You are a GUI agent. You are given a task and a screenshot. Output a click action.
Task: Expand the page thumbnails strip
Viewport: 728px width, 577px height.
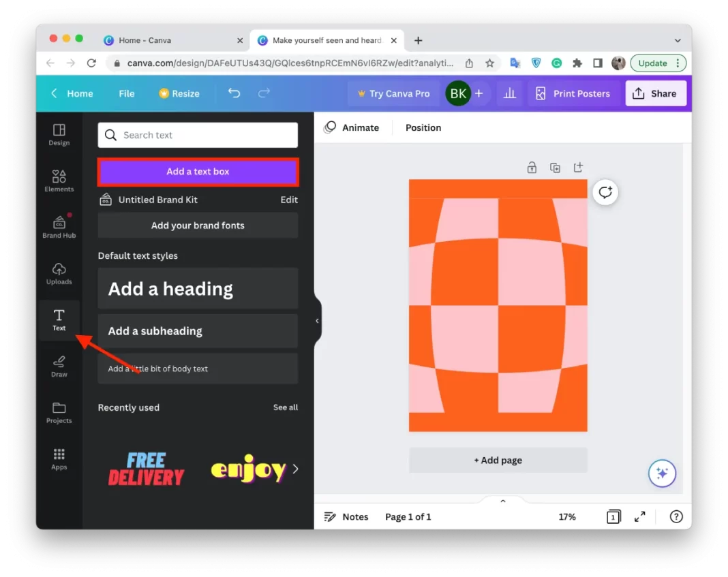coord(503,501)
